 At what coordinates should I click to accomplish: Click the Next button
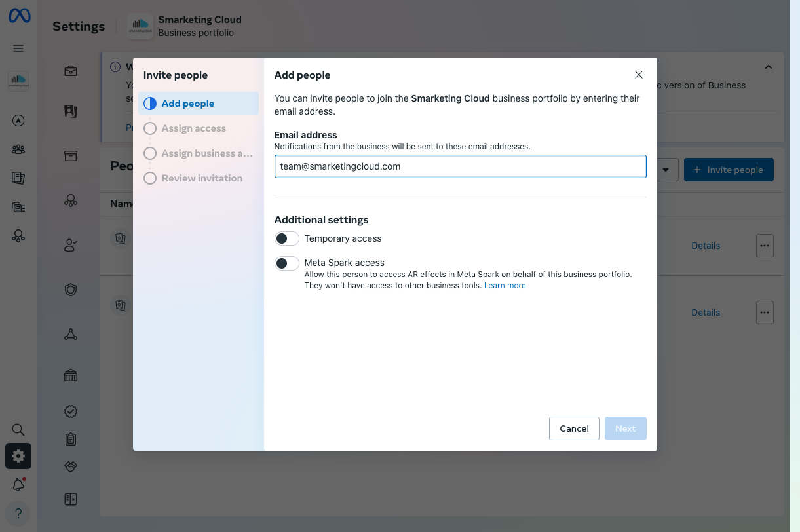626,428
